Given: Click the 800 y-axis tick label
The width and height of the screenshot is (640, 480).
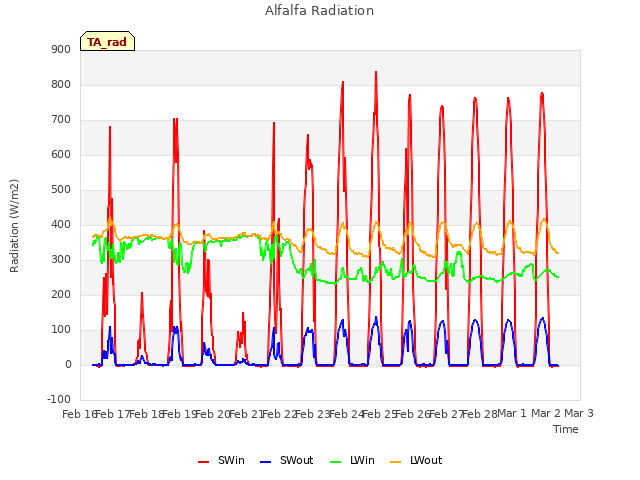Looking at the screenshot, I should pos(61,84).
